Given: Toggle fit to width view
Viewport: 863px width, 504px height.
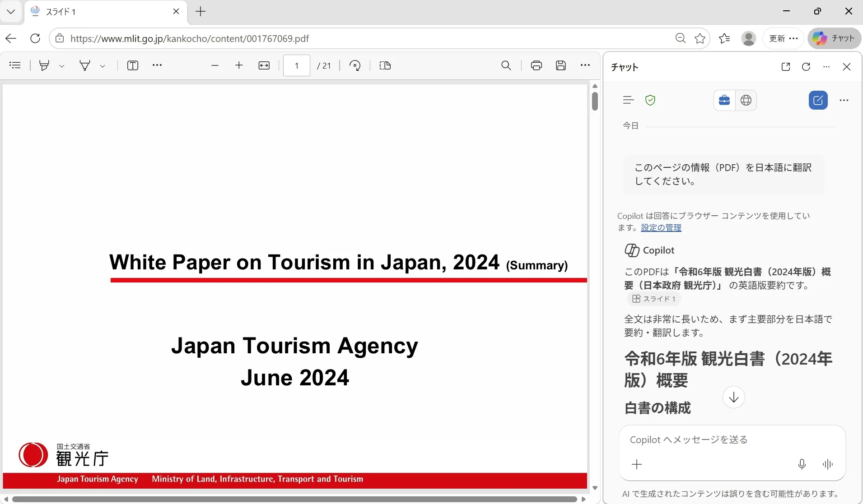Looking at the screenshot, I should (x=264, y=65).
